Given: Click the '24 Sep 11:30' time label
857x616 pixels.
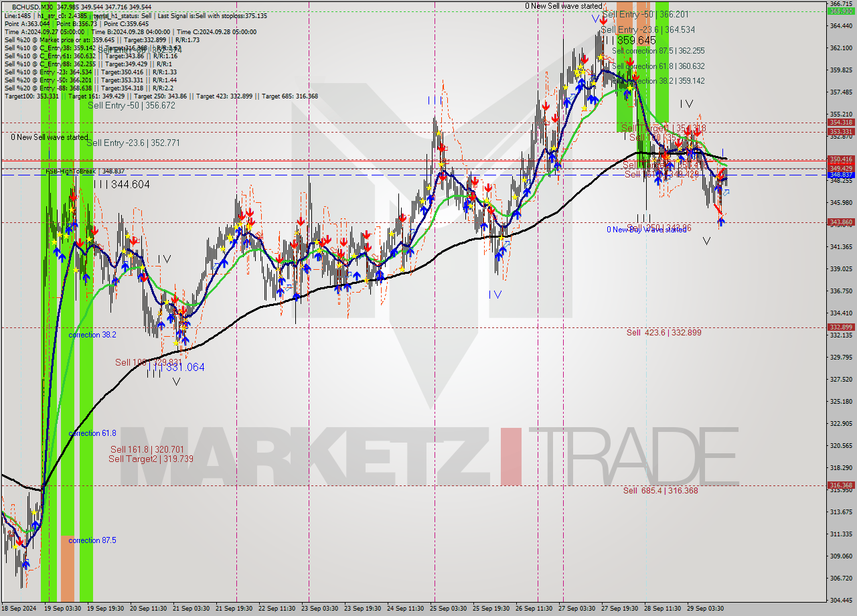Looking at the screenshot, I should [406, 609].
